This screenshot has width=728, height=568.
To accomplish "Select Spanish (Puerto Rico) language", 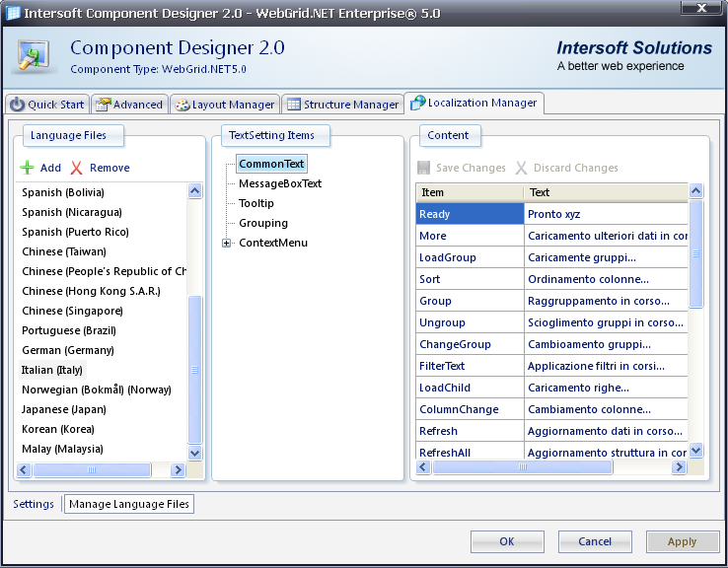I will (x=75, y=232).
